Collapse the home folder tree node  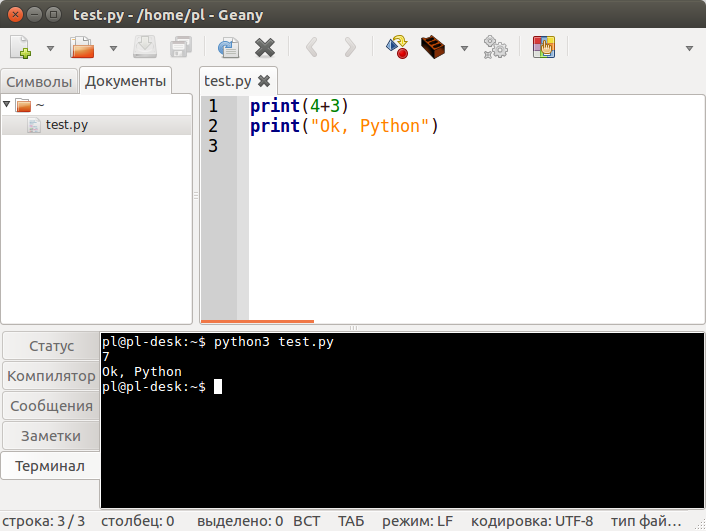(x=7, y=104)
